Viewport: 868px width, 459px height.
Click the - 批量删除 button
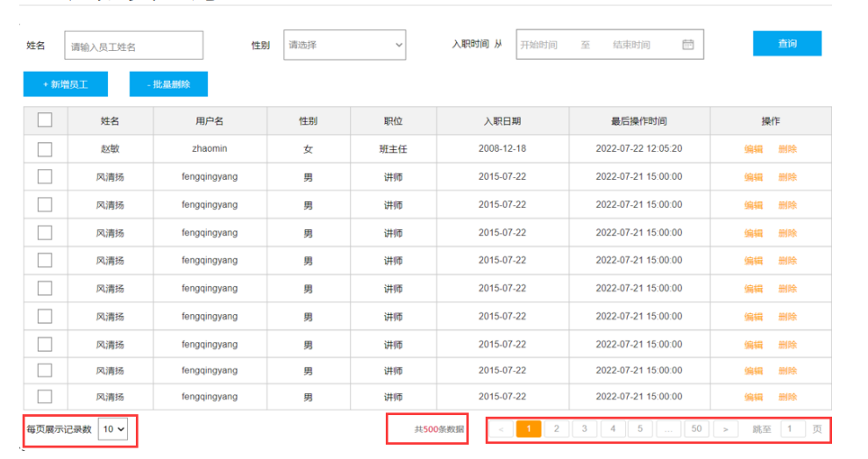click(x=168, y=84)
